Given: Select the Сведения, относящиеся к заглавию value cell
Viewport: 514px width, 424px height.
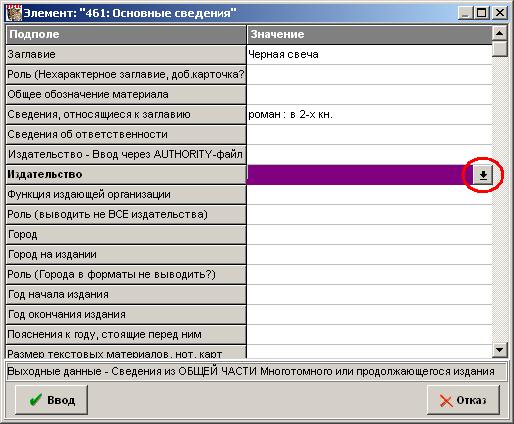Looking at the screenshot, I should [369, 114].
